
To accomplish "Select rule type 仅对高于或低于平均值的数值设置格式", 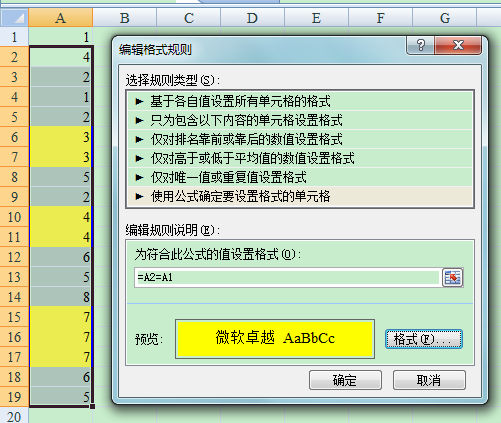I will [300, 158].
